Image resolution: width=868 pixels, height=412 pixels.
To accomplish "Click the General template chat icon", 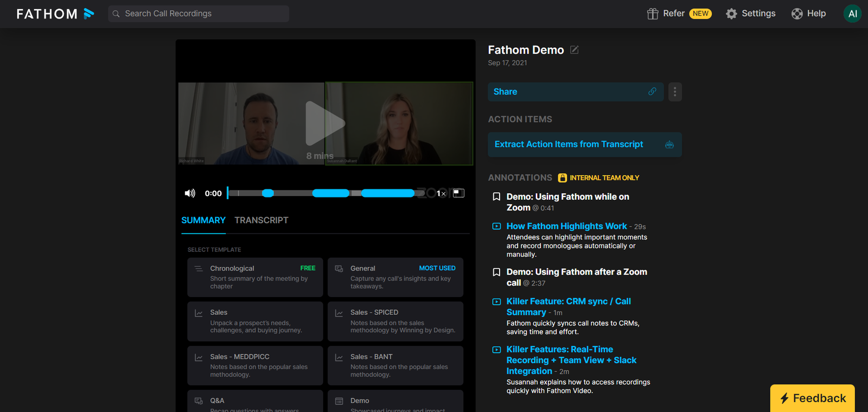I will click(339, 269).
